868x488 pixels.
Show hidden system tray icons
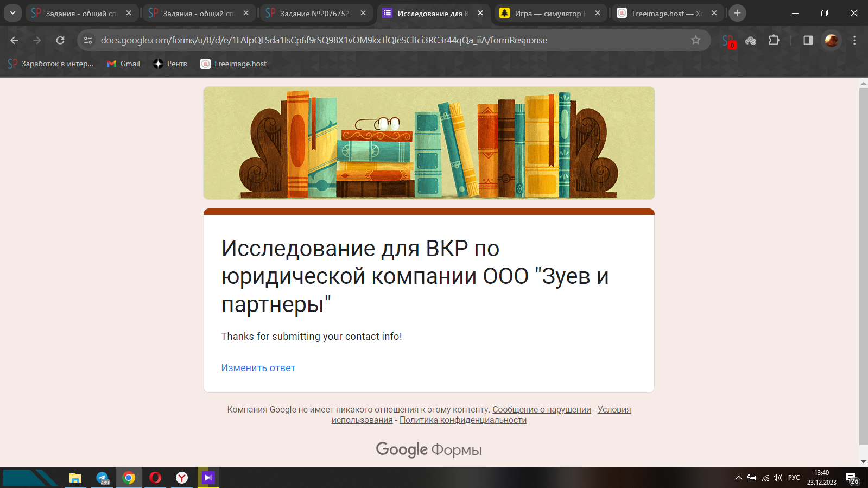pos(738,478)
